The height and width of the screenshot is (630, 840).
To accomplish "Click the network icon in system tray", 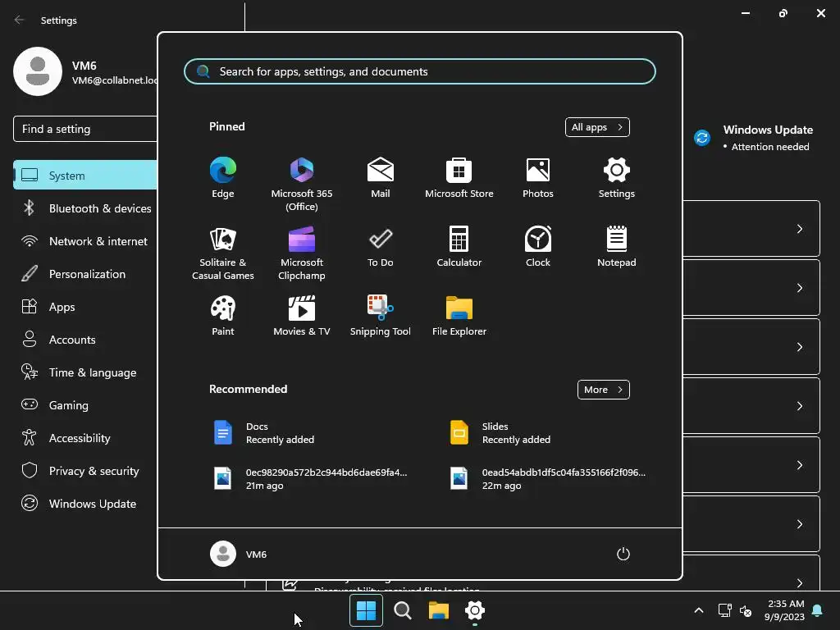I will pos(725,610).
